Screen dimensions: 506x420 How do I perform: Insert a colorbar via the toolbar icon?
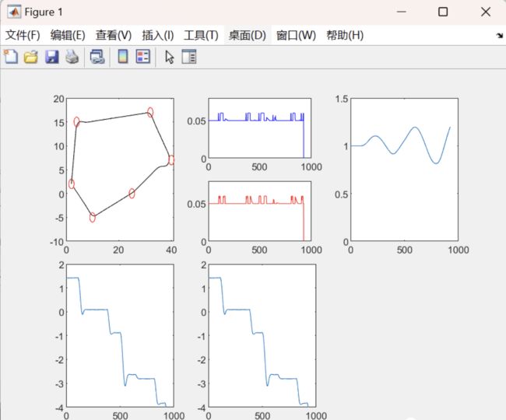(123, 57)
